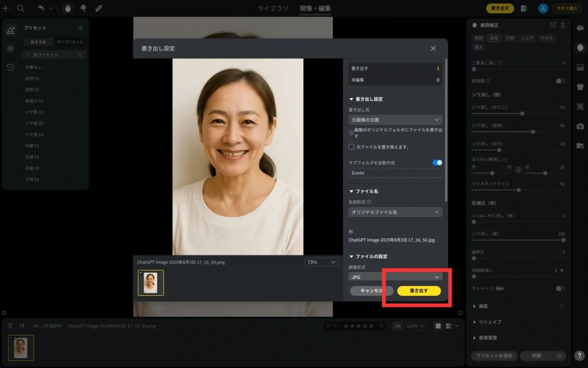Viewport: 588px width, 368px height.
Task: Click the sort order icon in filmstrip bar
Action: pos(22,326)
